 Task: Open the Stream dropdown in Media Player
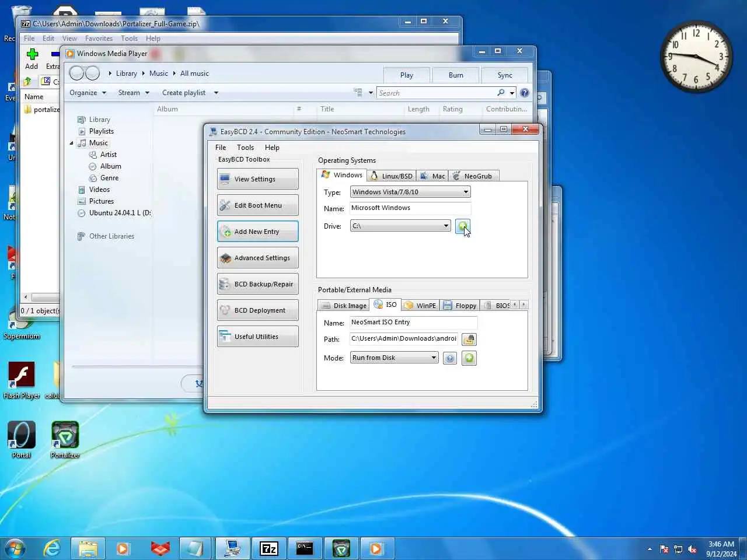[134, 93]
